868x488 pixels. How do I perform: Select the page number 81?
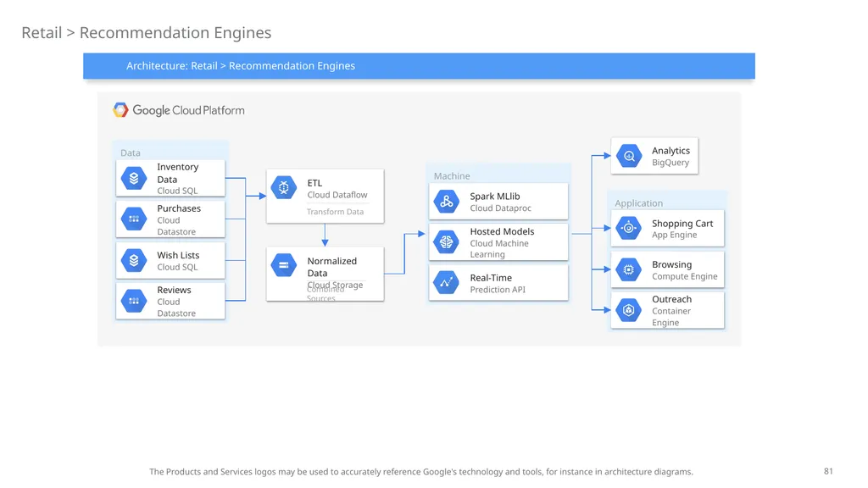point(828,471)
